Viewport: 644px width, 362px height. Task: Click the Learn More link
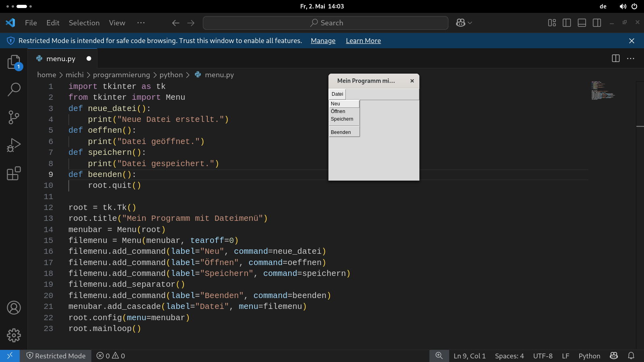coord(363,41)
